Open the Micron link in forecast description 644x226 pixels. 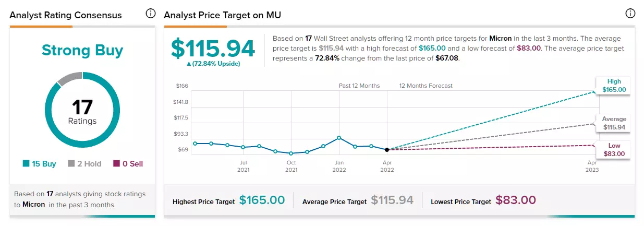point(501,39)
